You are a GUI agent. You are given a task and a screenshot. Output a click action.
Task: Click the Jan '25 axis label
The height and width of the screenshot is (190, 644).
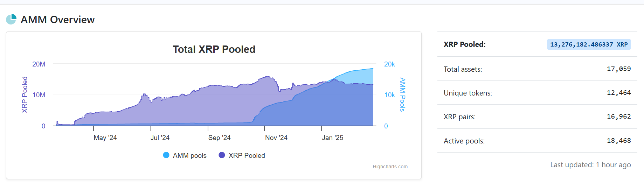pyautogui.click(x=332, y=138)
